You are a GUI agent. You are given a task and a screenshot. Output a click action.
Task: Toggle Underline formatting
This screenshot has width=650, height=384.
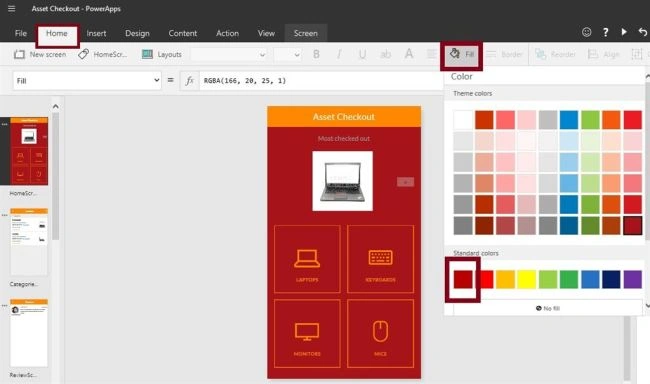point(362,54)
